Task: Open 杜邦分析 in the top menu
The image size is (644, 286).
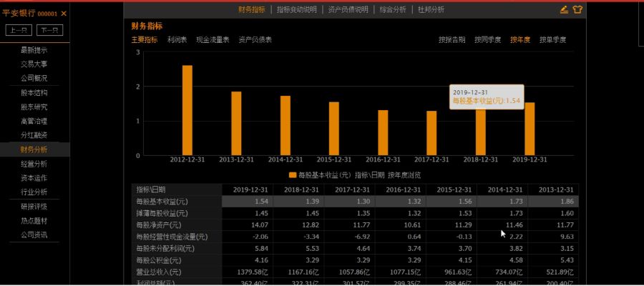Action: click(430, 9)
